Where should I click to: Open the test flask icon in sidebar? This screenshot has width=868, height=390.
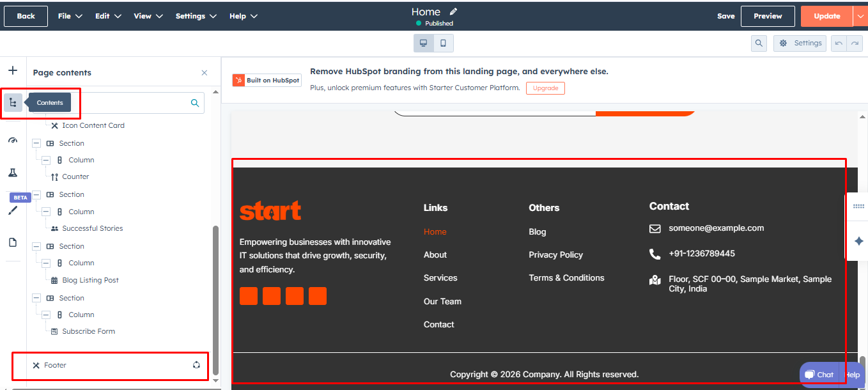point(13,173)
